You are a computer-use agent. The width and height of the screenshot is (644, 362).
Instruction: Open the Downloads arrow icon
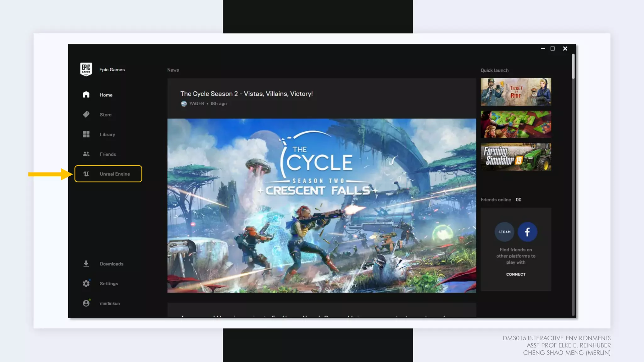[x=86, y=264]
